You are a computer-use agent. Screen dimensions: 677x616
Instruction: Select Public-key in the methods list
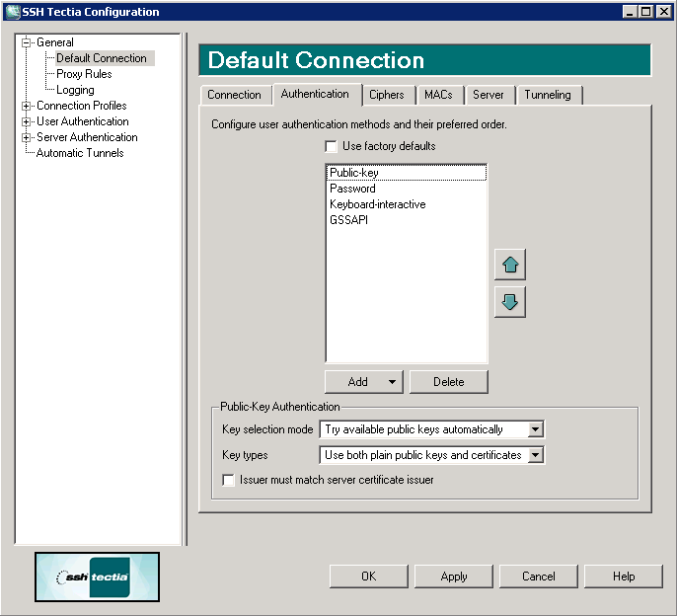[407, 173]
